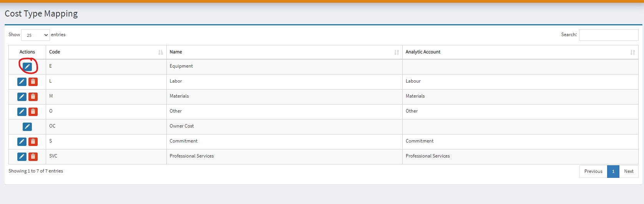Open the Show entries dropdown
This screenshot has width=644, height=204.
click(35, 35)
